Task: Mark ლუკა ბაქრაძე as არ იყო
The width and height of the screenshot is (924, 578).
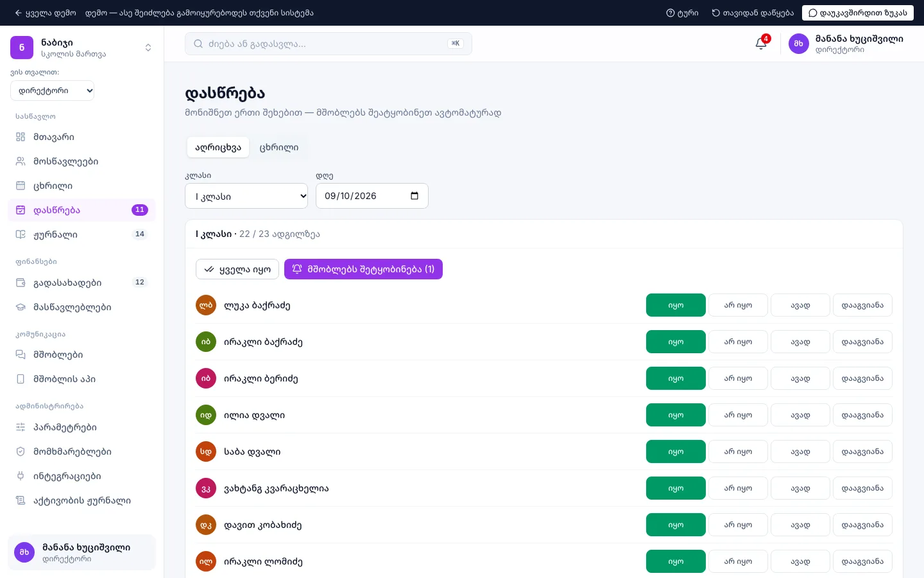Action: click(738, 305)
